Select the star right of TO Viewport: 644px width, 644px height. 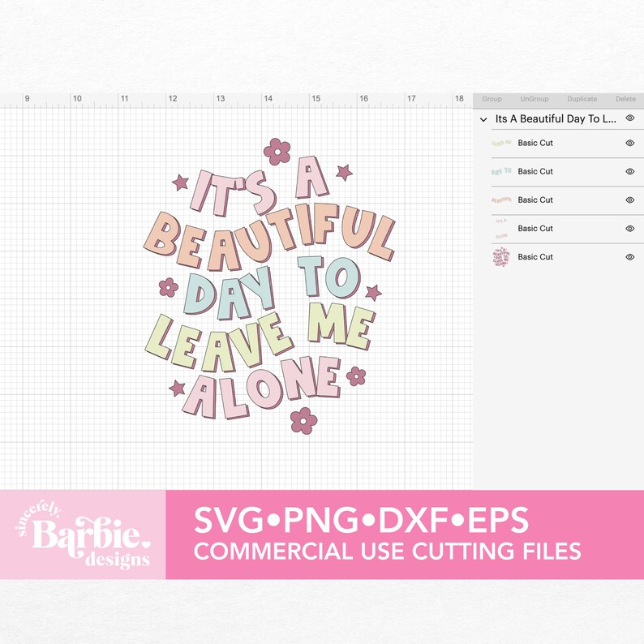(x=373, y=293)
